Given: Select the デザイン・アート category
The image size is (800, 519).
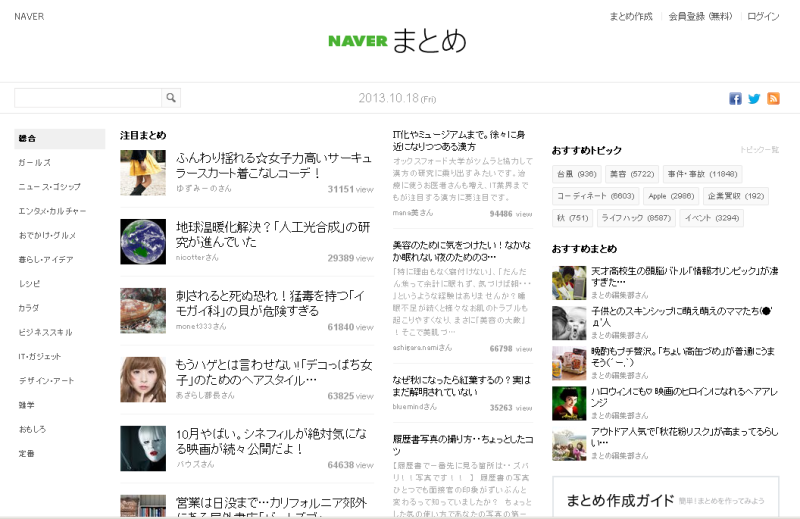Looking at the screenshot, I should 46,381.
